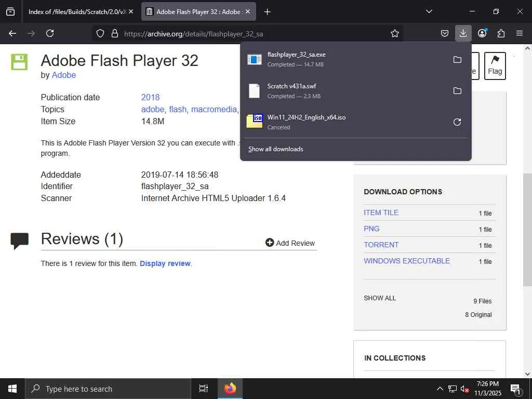Click the Add Review plus icon

tap(270, 243)
